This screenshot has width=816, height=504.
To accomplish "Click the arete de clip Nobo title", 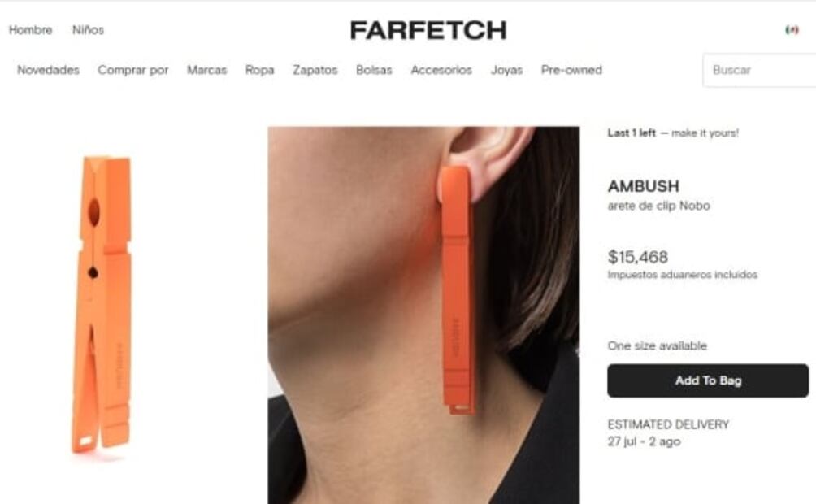I will (658, 206).
